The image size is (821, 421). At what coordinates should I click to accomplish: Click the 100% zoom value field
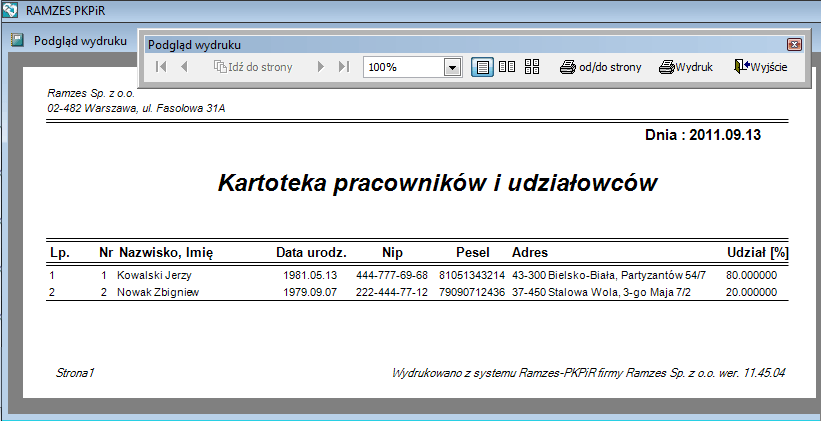[x=404, y=68]
